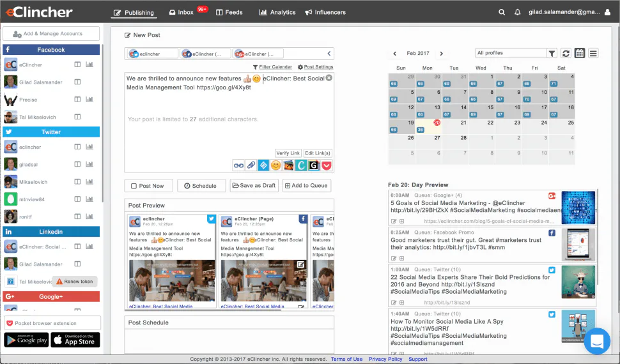The image size is (620, 364).
Task: Toggle the eclincher Twitter profile chip
Action: 153,54
